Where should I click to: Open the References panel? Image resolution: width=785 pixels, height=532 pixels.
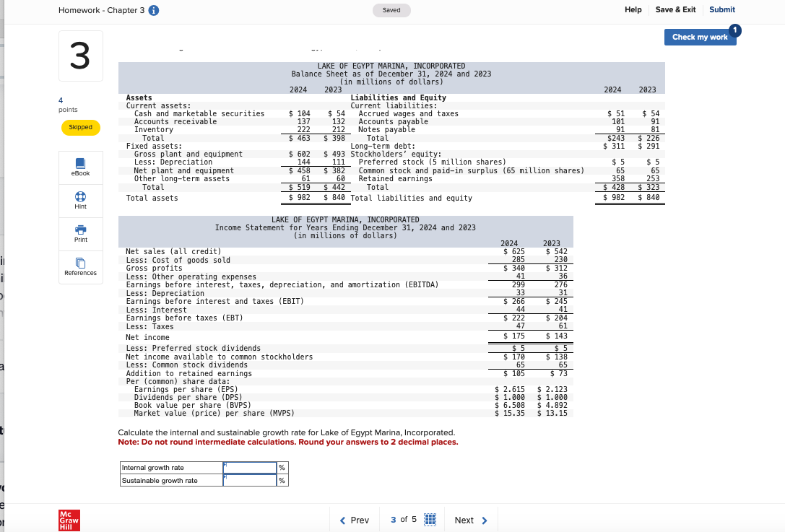(80, 268)
